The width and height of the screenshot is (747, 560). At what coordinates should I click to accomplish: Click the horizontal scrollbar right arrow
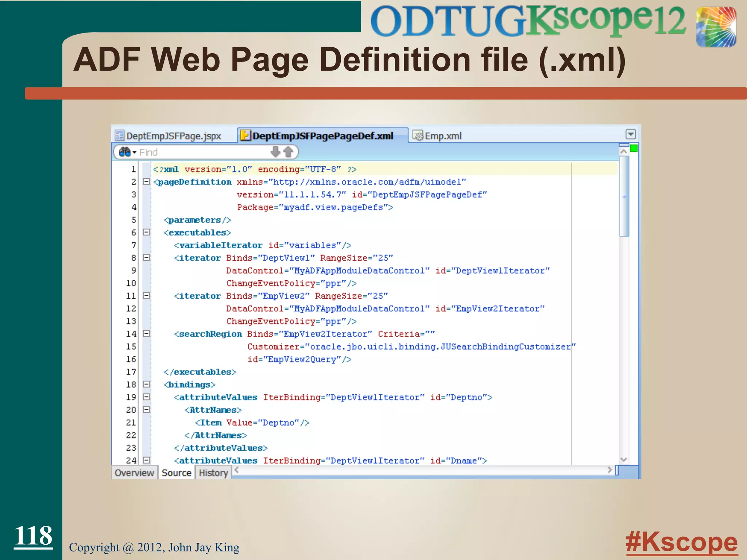(x=610, y=470)
